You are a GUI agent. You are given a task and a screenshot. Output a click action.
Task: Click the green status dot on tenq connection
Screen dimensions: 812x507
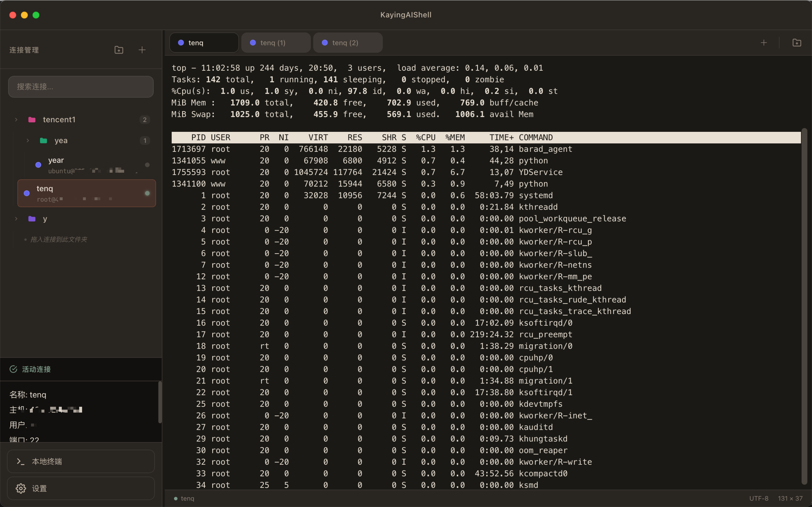coord(147,193)
